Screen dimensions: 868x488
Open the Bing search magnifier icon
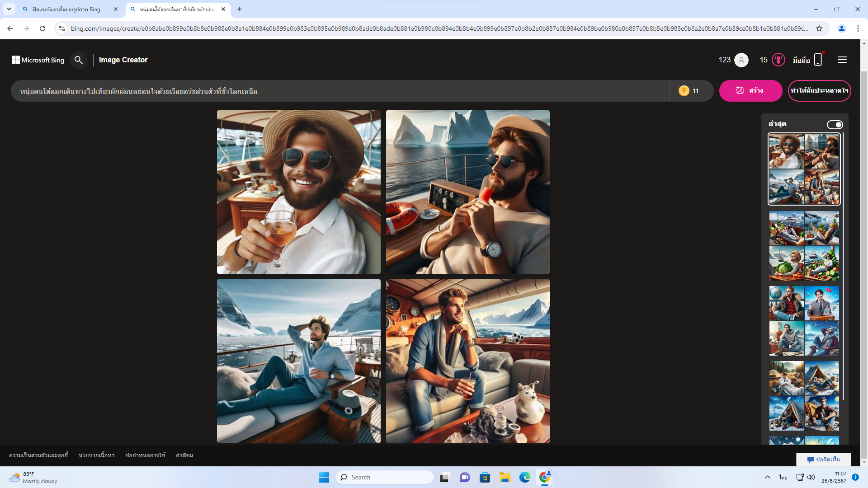pos(79,60)
